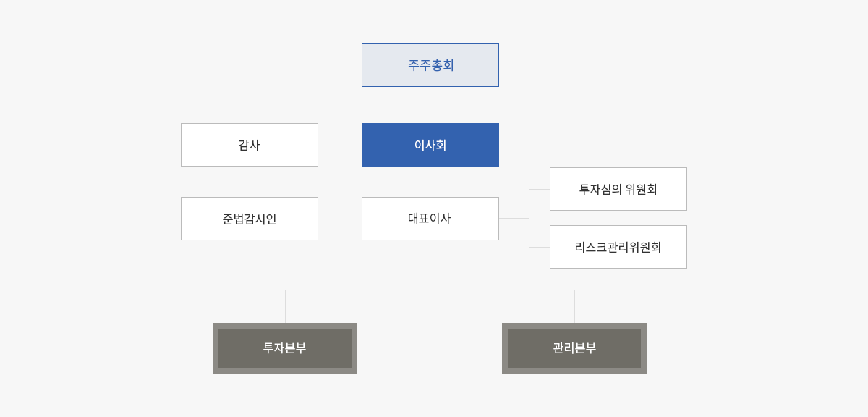Click the 감사 box
This screenshot has height=417, width=868.
click(x=250, y=145)
